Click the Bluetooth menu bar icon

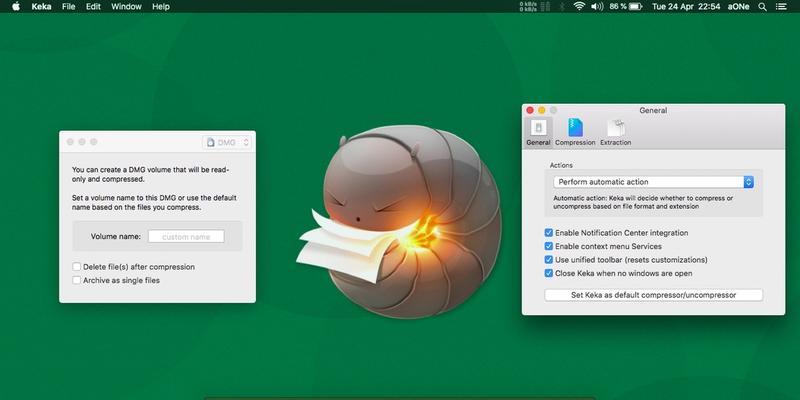click(x=562, y=7)
